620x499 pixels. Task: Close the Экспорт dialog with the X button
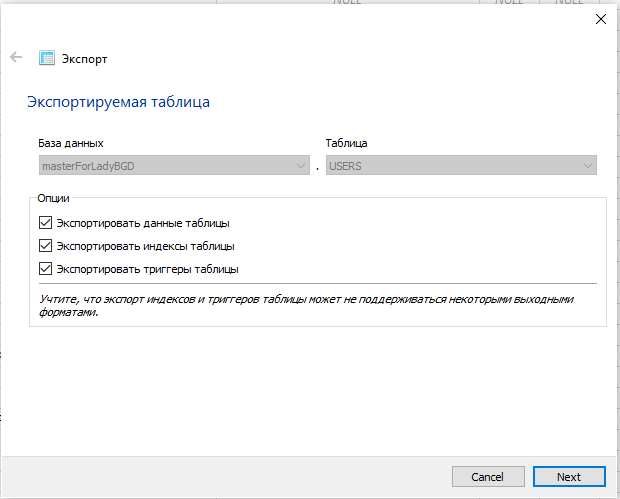tap(600, 19)
